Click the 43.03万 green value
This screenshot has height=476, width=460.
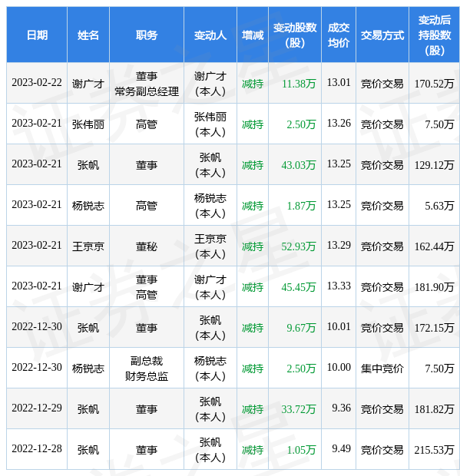point(299,165)
